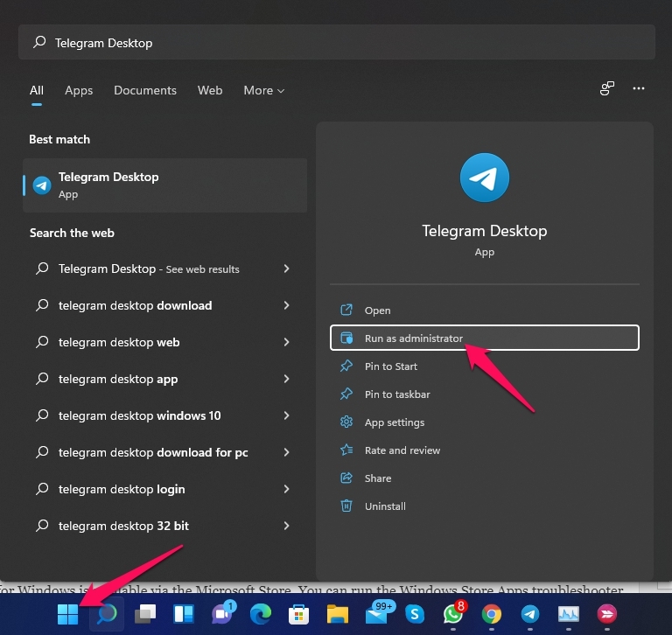
Task: Open 'telegram desktop login' suggestion
Action: click(165, 489)
